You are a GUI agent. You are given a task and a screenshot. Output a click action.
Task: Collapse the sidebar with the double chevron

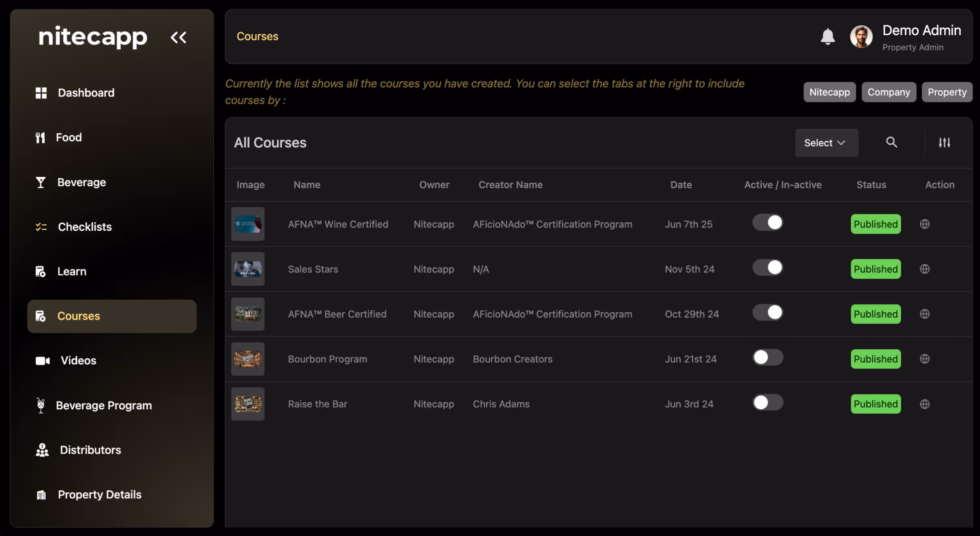click(178, 37)
